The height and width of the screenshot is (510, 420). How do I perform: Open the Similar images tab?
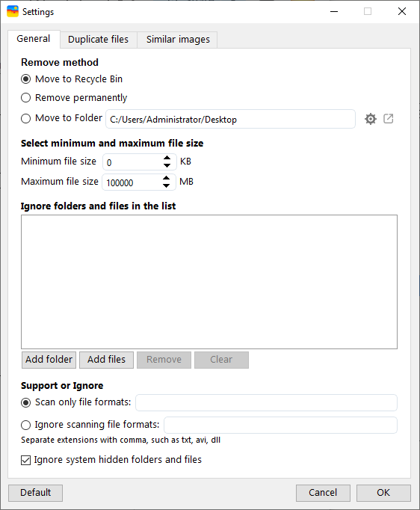click(178, 40)
